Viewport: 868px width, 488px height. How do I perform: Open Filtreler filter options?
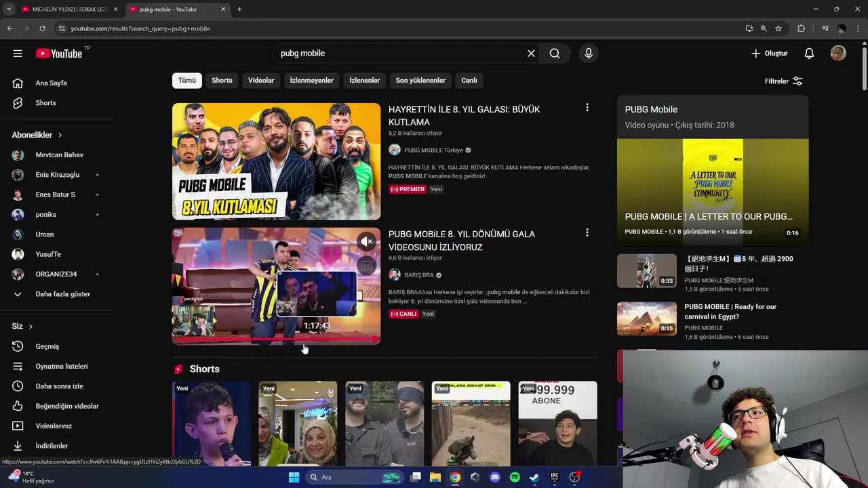pos(784,81)
